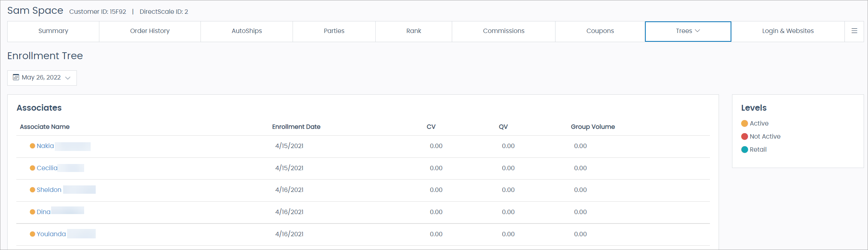Image resolution: width=868 pixels, height=250 pixels.
Task: Click the teal Retail level swatch
Action: coord(745,149)
